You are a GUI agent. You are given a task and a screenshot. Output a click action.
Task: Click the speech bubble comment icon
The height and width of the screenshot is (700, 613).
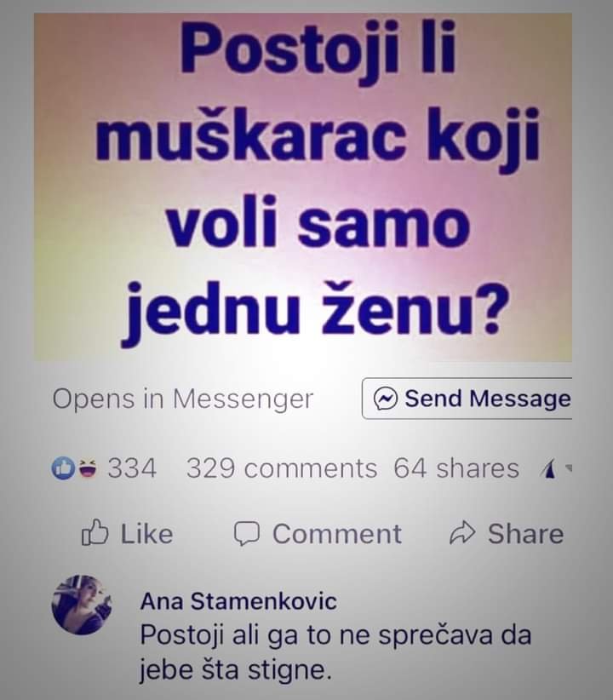246,533
